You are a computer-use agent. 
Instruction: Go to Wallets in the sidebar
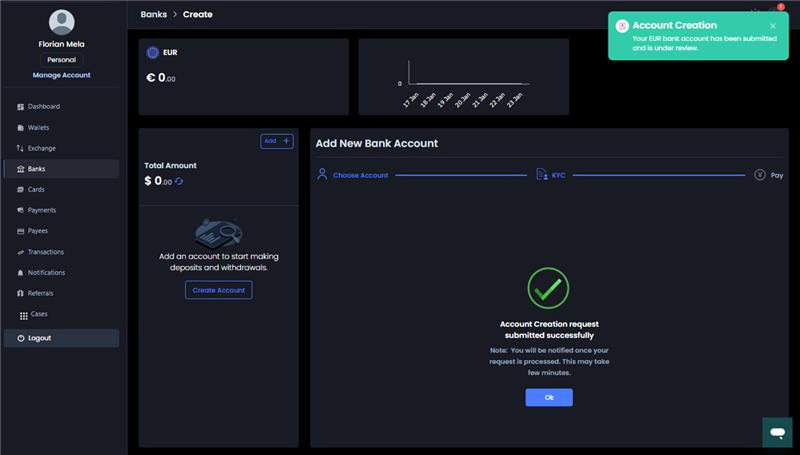(x=38, y=127)
